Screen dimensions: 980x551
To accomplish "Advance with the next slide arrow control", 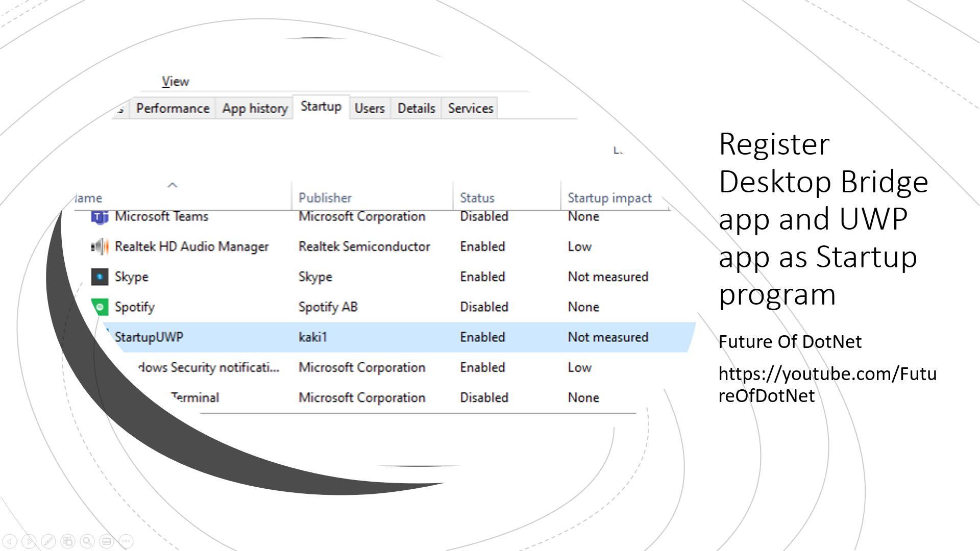I will [29, 541].
